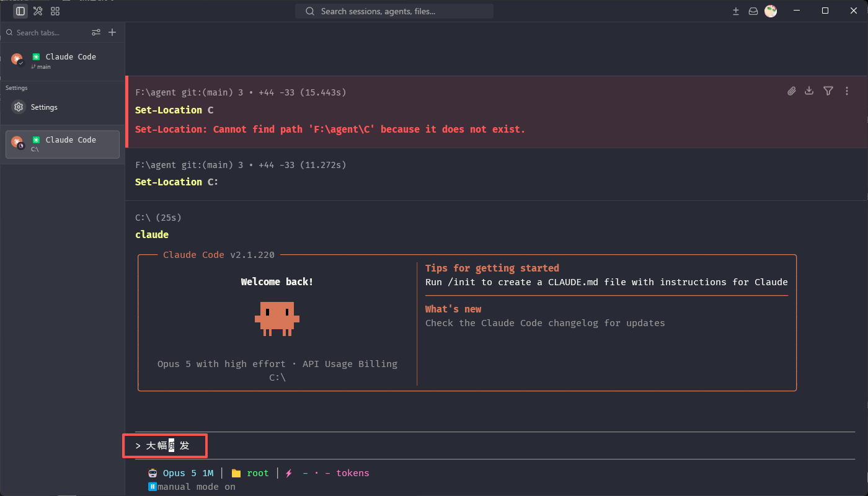Open the Settings item in the sidebar
This screenshot has height=496, width=868.
63,107
